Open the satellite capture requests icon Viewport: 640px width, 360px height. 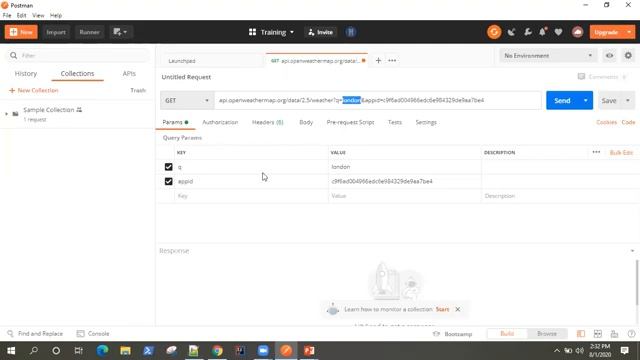click(511, 32)
